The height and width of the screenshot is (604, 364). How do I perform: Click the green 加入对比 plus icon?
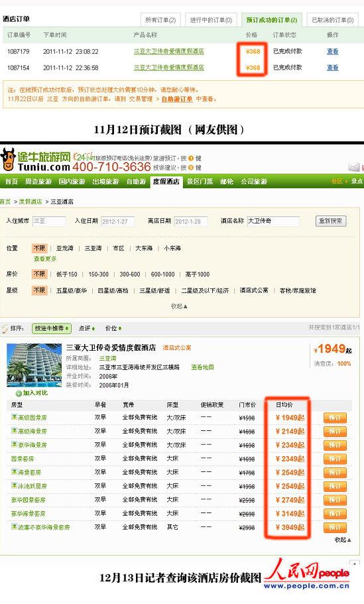tap(19, 393)
